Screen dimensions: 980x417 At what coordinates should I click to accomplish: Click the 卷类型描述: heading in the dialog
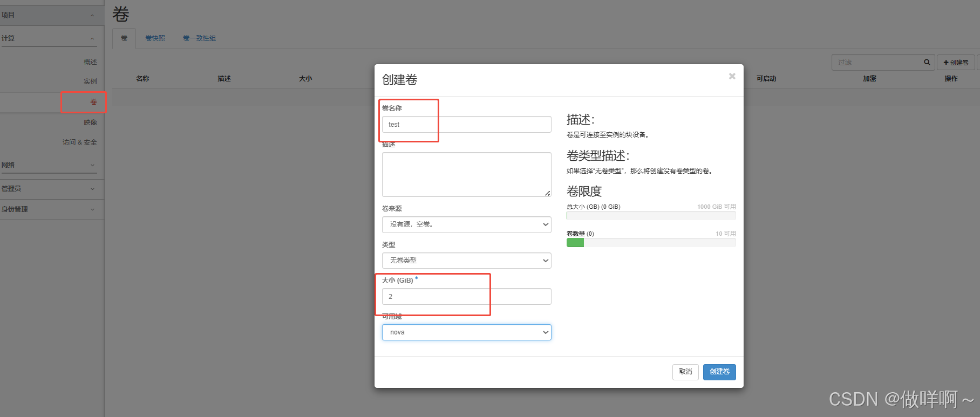click(x=598, y=156)
